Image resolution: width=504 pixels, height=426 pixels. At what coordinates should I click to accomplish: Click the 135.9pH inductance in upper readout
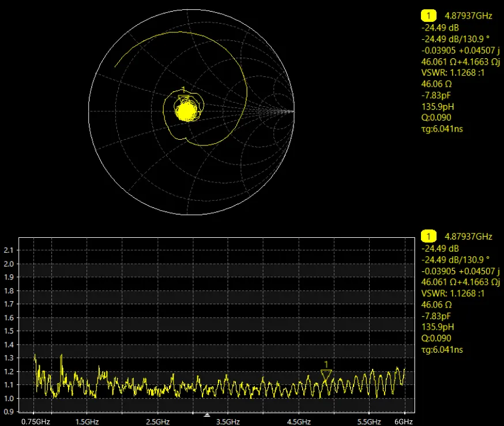tap(438, 106)
